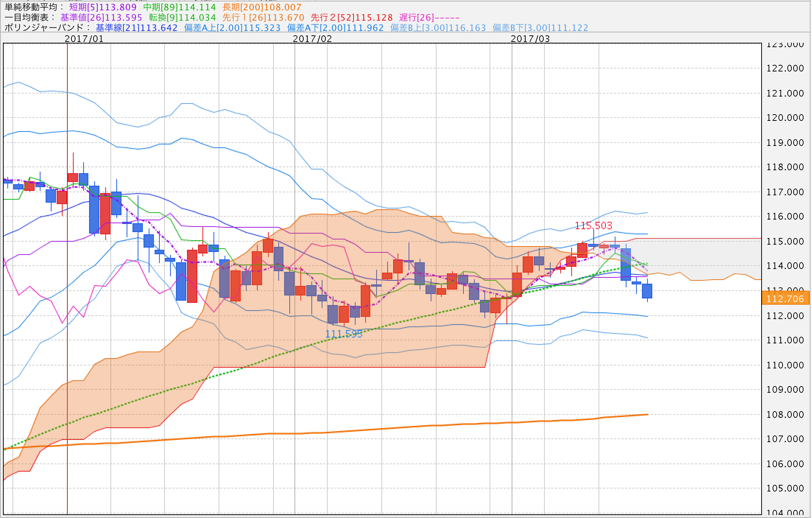Click the 偏差A上[2.00] Bollinger legend entry

click(232, 28)
